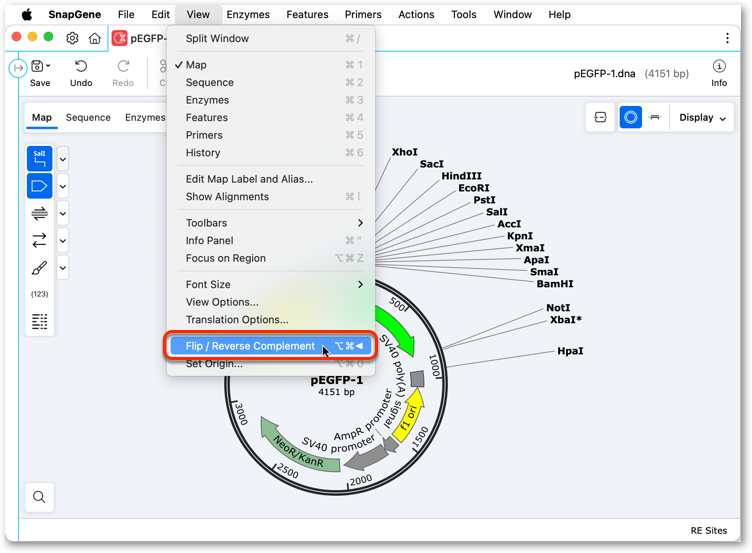The height and width of the screenshot is (553, 752).
Task: Open the three-dot overflow menu
Action: (727, 38)
